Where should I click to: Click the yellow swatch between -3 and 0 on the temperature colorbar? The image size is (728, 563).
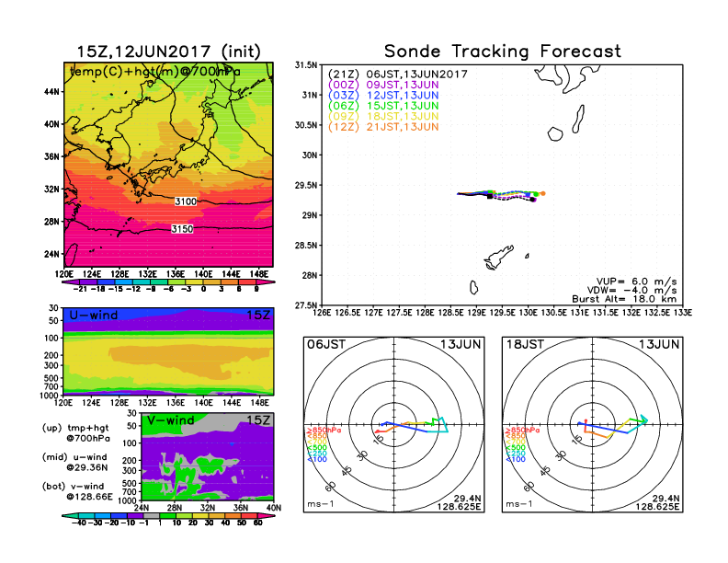[194, 282]
